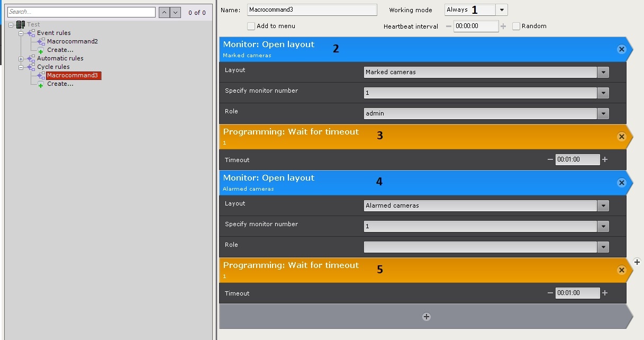Click the next search result arrow

pyautogui.click(x=176, y=12)
